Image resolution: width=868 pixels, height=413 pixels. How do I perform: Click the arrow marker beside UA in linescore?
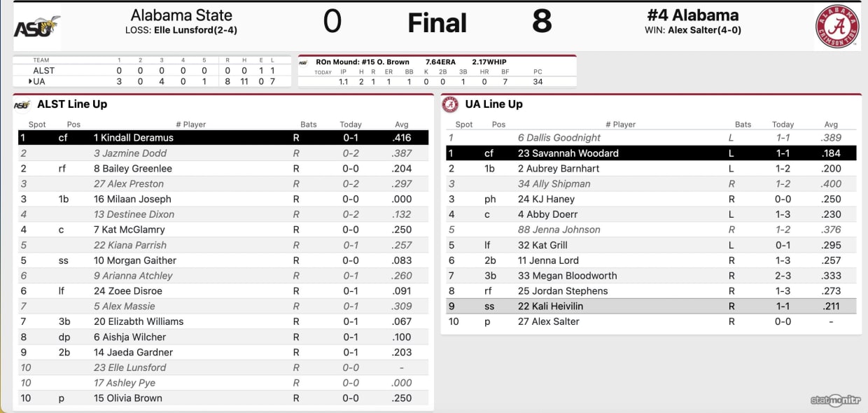coord(29,81)
